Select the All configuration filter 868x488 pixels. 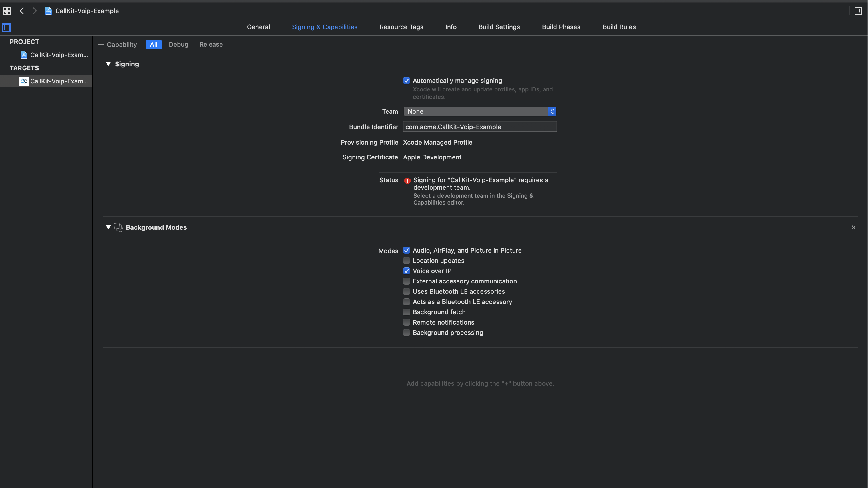[154, 45]
